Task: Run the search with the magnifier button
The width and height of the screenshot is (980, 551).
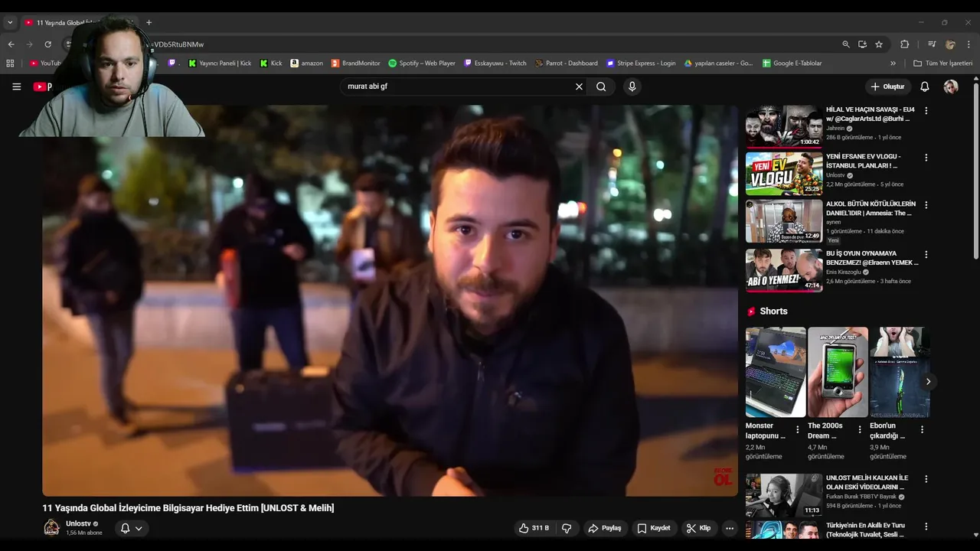Action: 601,86
